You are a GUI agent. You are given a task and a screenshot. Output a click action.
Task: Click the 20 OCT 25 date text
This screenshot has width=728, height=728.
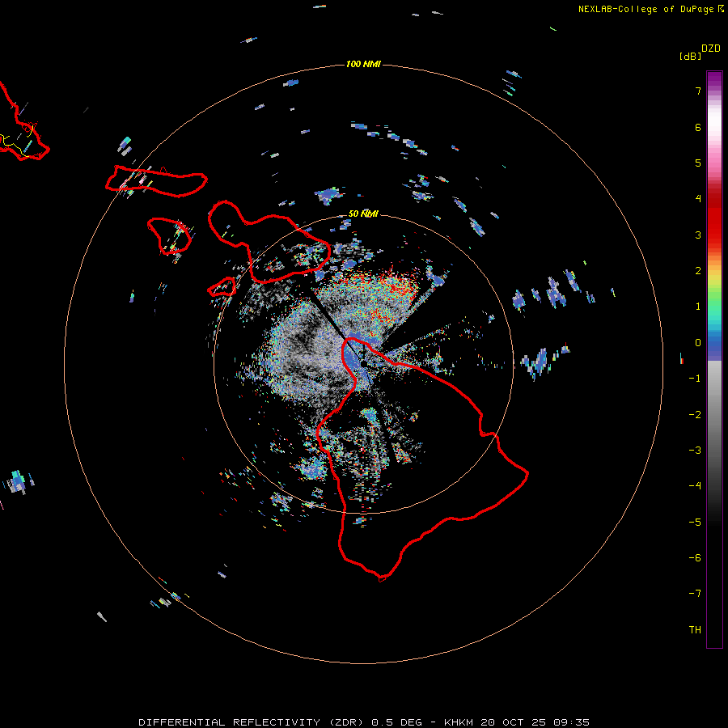point(514,722)
